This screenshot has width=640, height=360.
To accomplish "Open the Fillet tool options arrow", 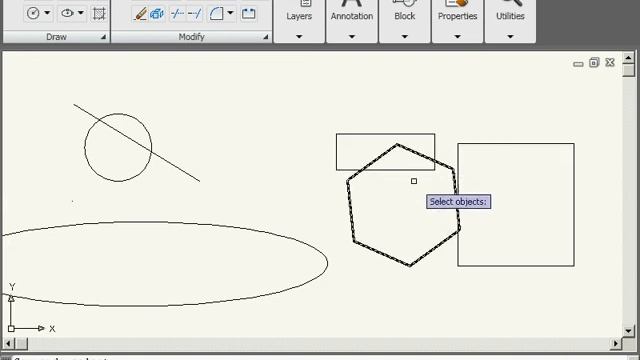I will click(x=230, y=13).
